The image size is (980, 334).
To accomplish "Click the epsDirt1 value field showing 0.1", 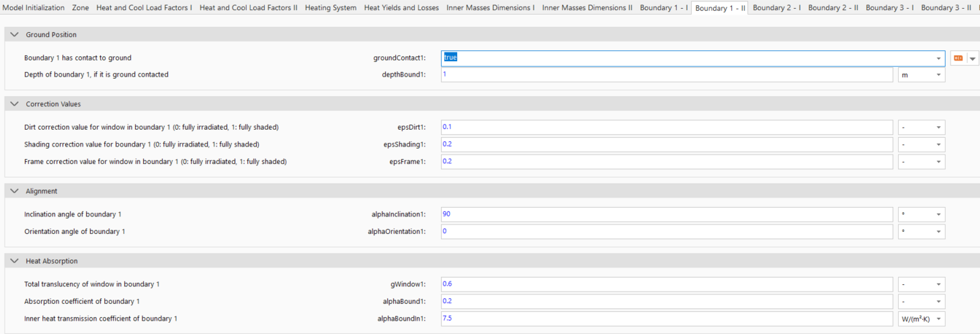I will 667,127.
